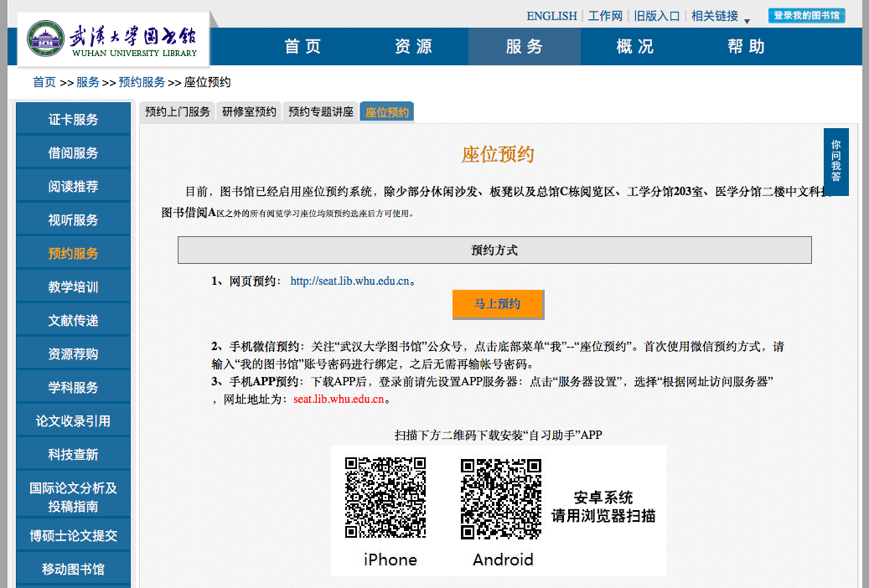The image size is (869, 588).
Task: Go to 首页 in the navigation bar
Action: click(303, 47)
